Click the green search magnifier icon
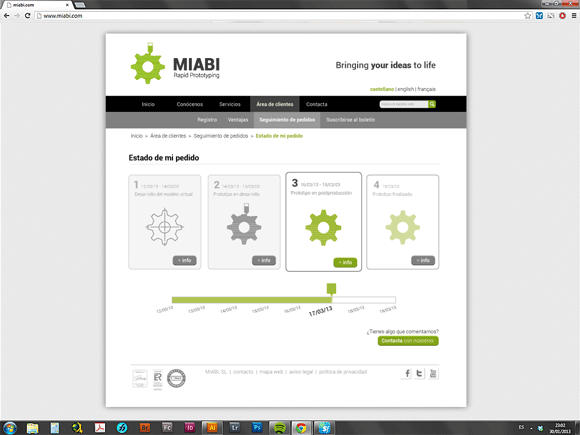Screen dimensions: 580x435 [x=432, y=104]
